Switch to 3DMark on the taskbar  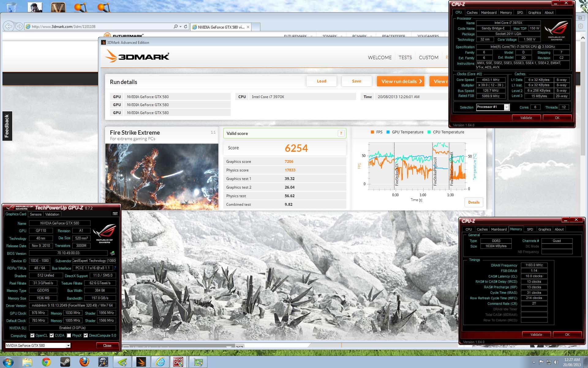(x=141, y=362)
